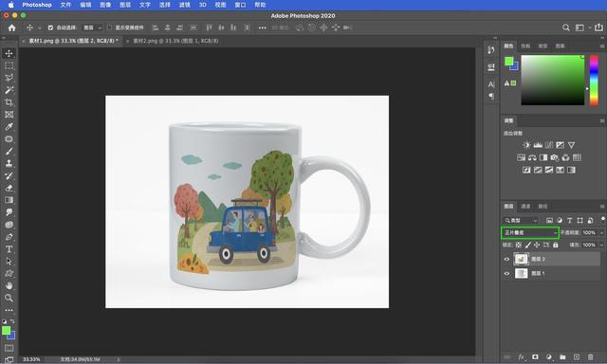This screenshot has width=607, height=364.
Task: Select layer 2 thumbnail
Action: click(x=521, y=259)
